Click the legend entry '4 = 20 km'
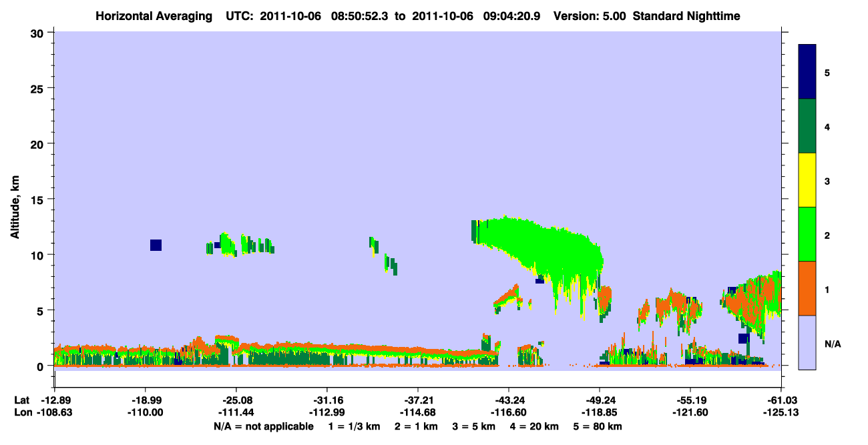Image resolution: width=868 pixels, height=445 pixels. point(535,426)
